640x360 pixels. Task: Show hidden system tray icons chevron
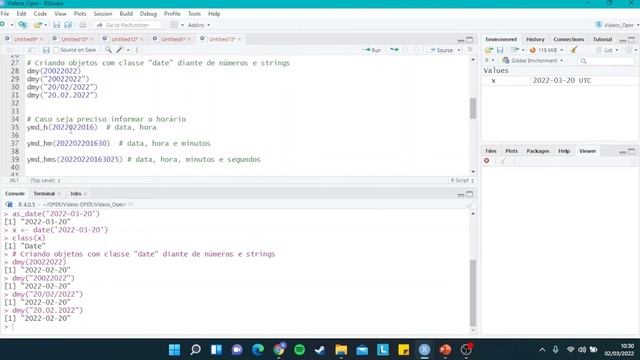(x=542, y=349)
